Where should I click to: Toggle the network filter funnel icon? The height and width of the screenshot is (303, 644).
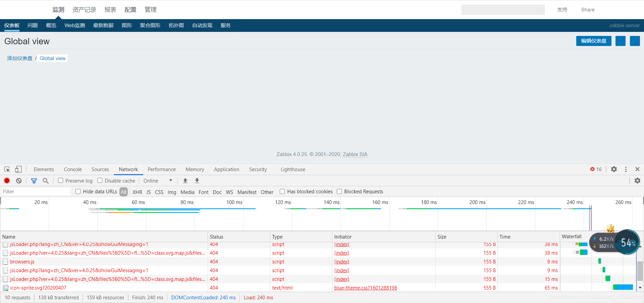34,181
